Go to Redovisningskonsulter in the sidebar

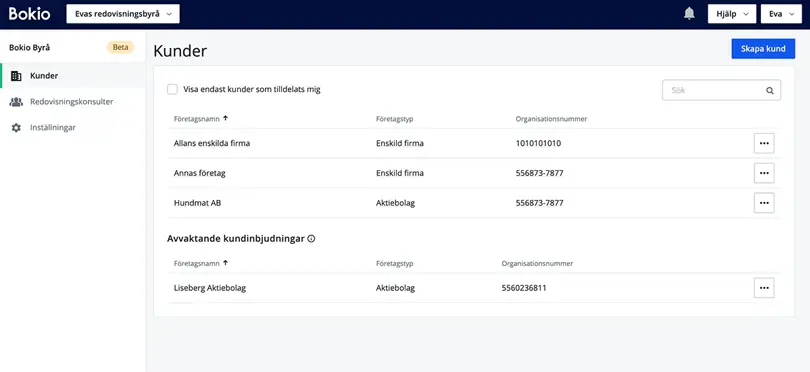72,102
